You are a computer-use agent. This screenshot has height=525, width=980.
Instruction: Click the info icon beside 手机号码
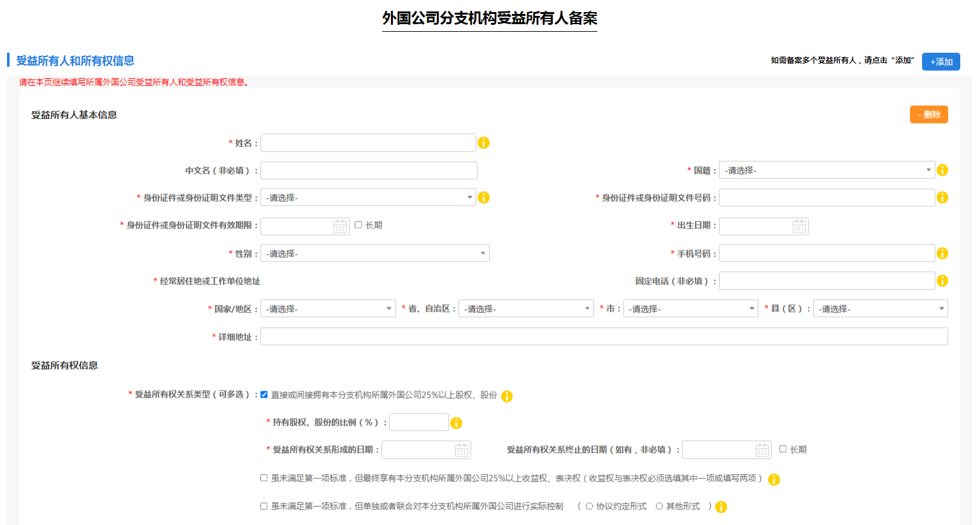(x=943, y=253)
